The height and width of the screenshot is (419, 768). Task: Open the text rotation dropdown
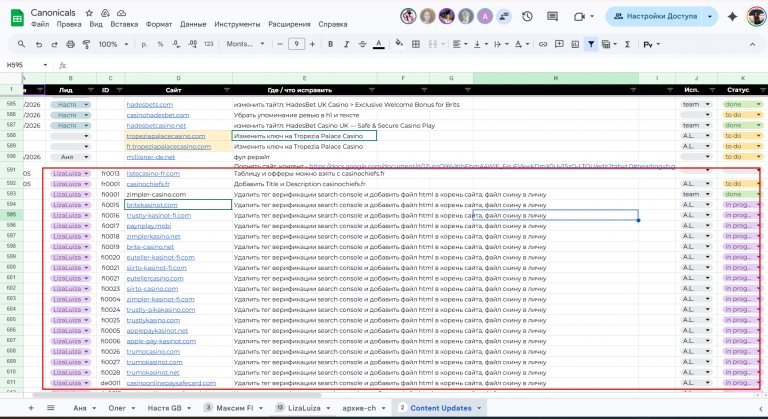[x=521, y=44]
